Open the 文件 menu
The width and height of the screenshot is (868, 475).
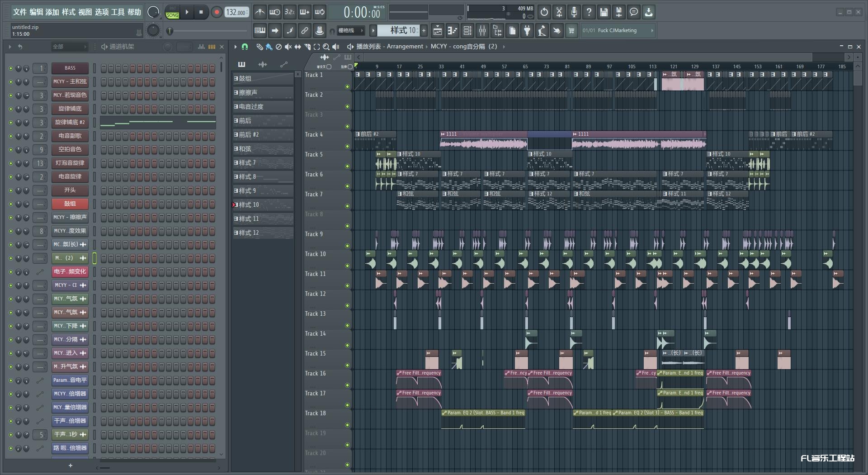click(x=20, y=12)
